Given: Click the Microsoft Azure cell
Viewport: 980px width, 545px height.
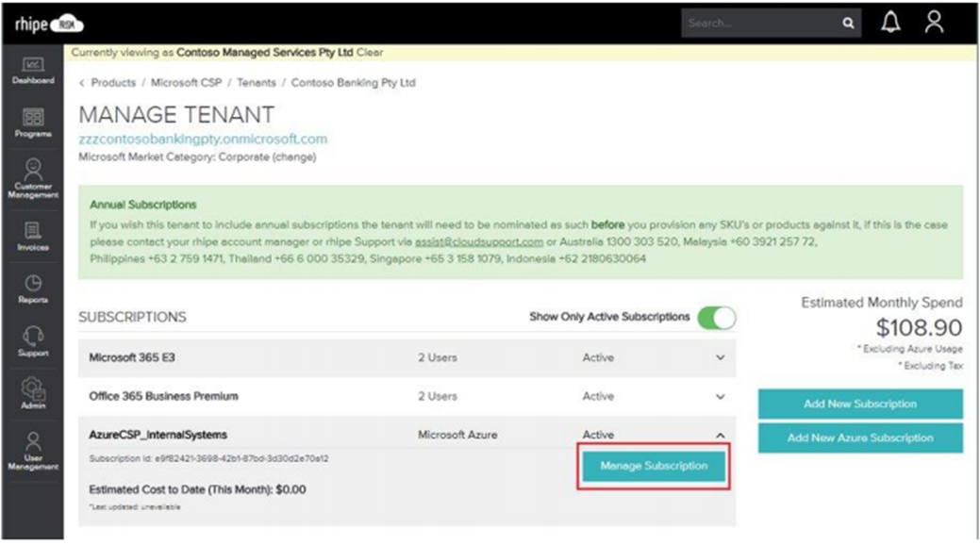Looking at the screenshot, I should pyautogui.click(x=457, y=435).
